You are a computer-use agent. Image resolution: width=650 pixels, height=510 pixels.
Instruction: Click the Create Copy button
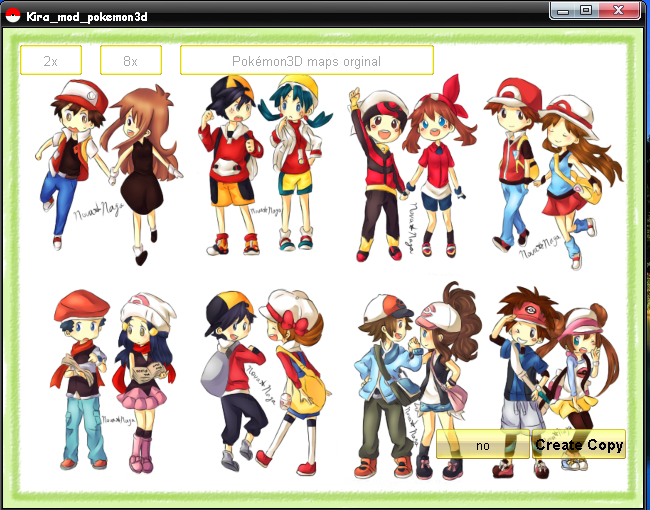(578, 445)
